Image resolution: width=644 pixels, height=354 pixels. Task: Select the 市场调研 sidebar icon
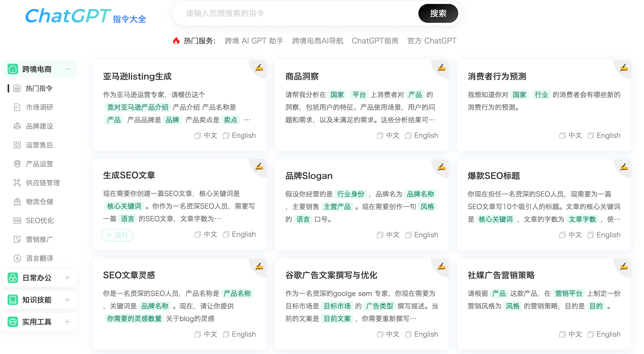tap(17, 107)
